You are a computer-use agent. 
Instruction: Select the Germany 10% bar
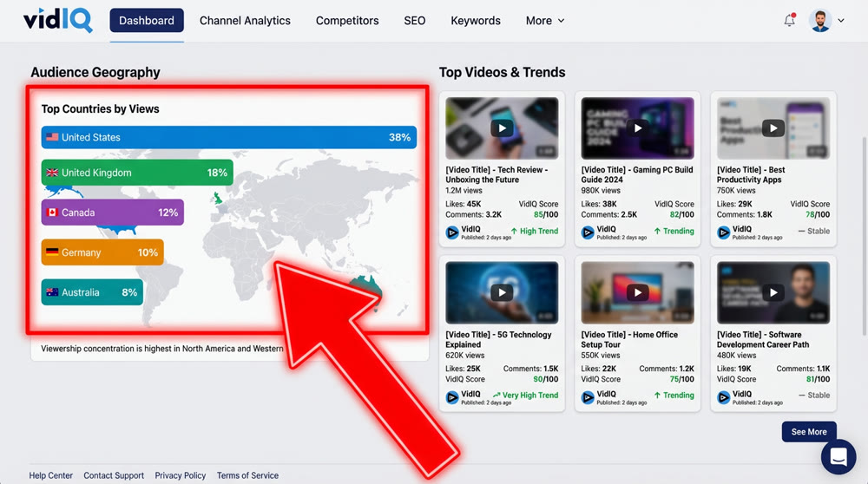(102, 252)
